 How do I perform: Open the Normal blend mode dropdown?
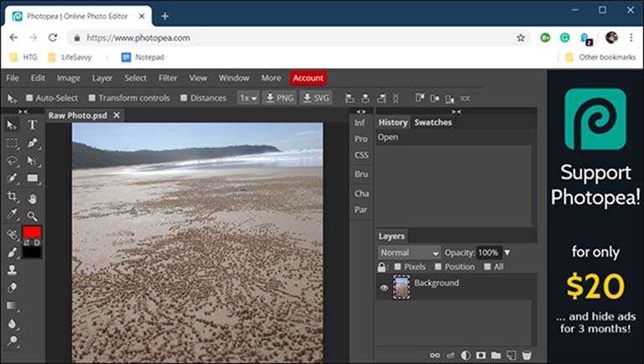408,252
